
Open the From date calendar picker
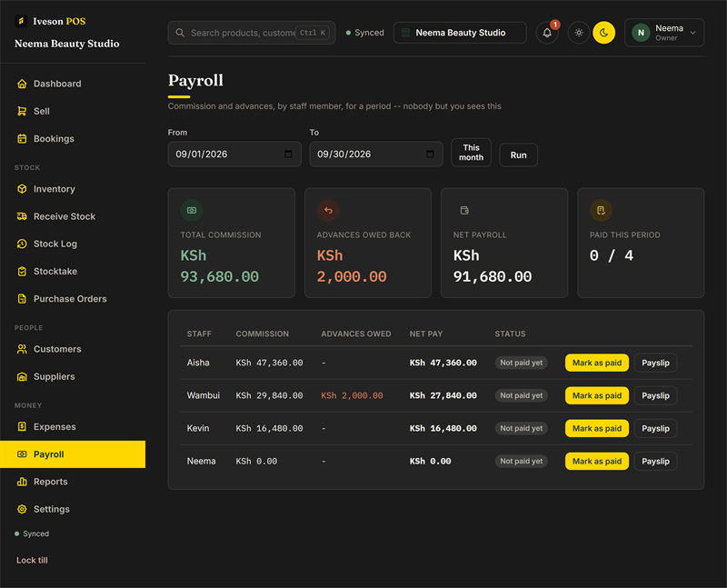288,154
